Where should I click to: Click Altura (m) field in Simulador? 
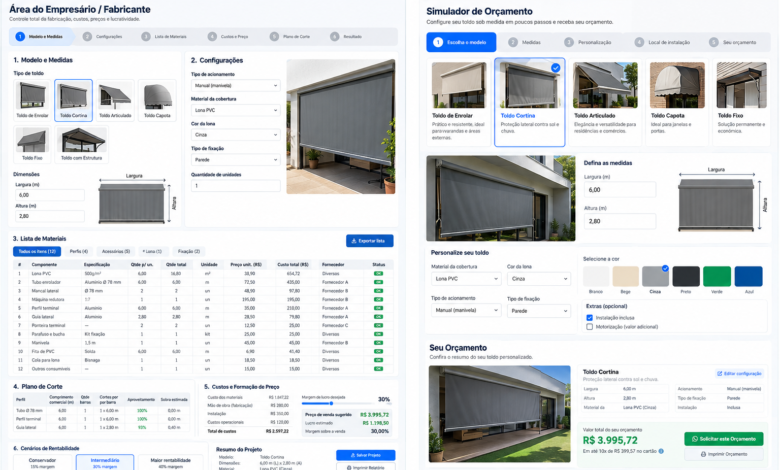[x=620, y=221]
